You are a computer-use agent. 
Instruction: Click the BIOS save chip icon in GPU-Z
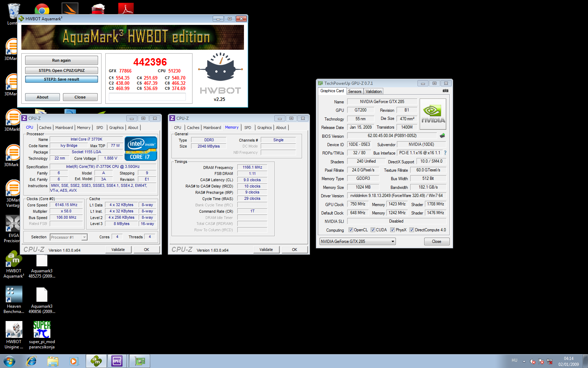pos(442,136)
